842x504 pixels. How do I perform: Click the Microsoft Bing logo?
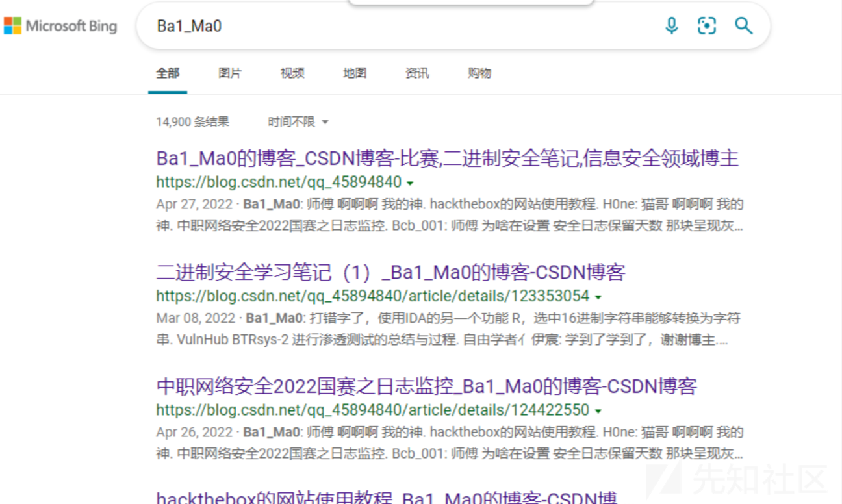click(60, 26)
